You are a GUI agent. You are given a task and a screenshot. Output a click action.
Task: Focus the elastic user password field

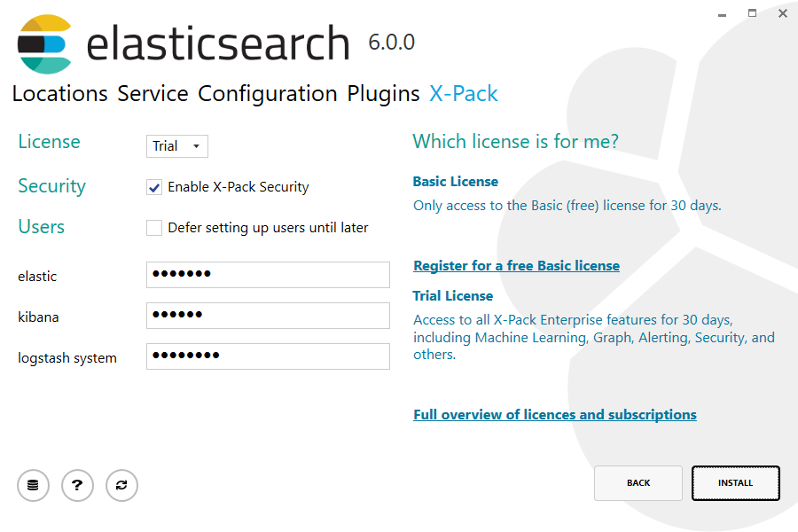[268, 275]
